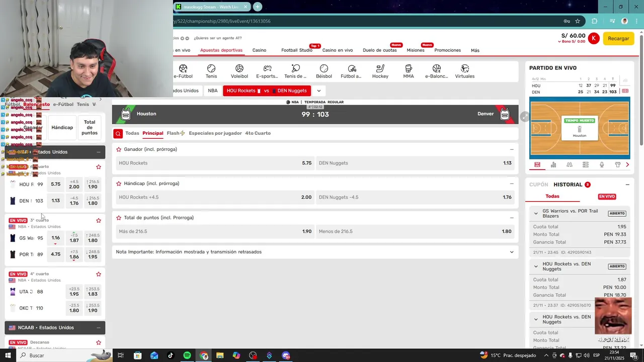This screenshot has height=362, width=644.
Task: Show more court tabs with the right arrow
Action: [627, 164]
